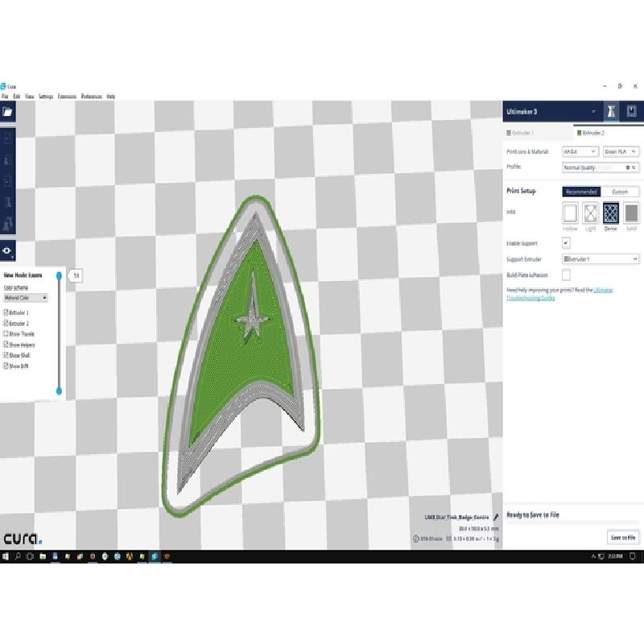The height and width of the screenshot is (644, 644).
Task: Open the Green PLA material dropdown
Action: click(621, 151)
